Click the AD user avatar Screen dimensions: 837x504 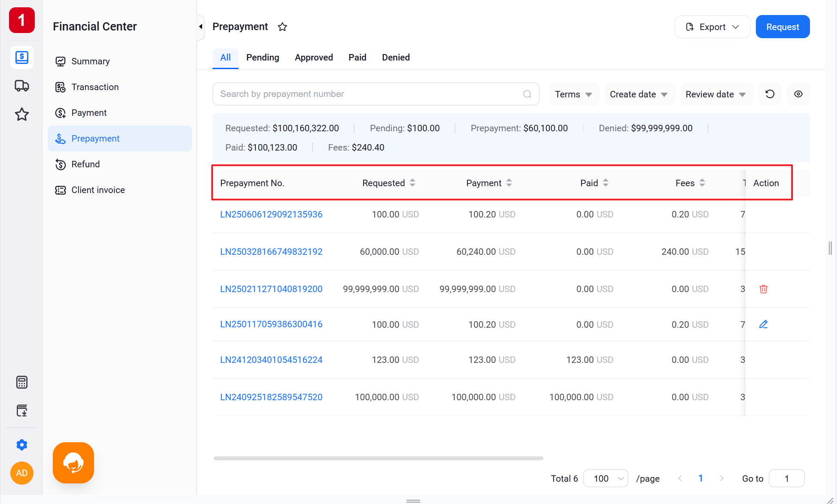(21, 473)
